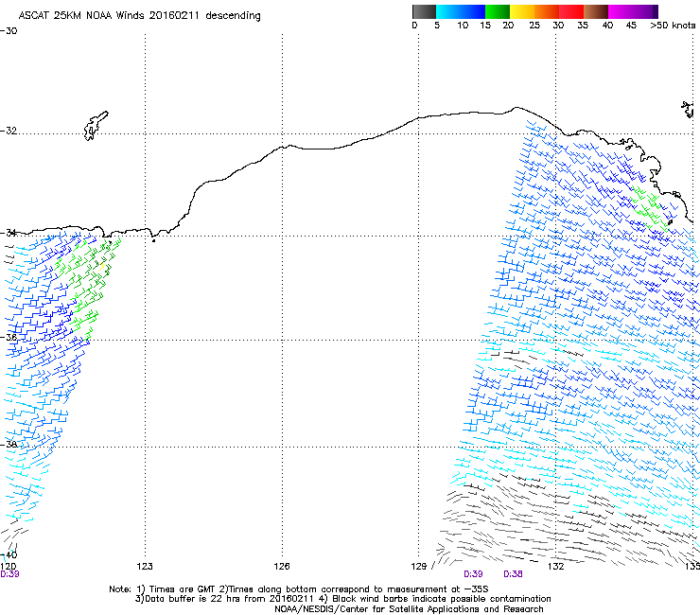
Task: Pick the orange 25-30 knots legend swatch
Action: click(x=547, y=11)
